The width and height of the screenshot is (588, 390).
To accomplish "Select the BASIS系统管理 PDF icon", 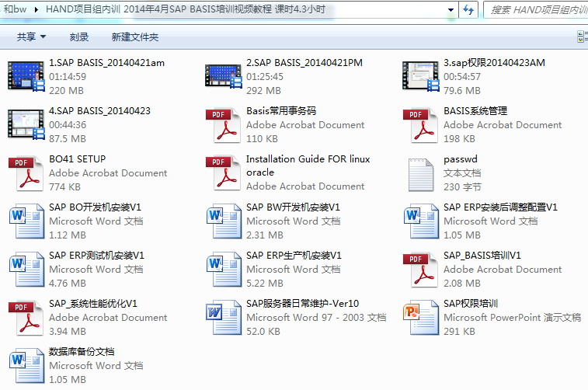I will (x=420, y=125).
